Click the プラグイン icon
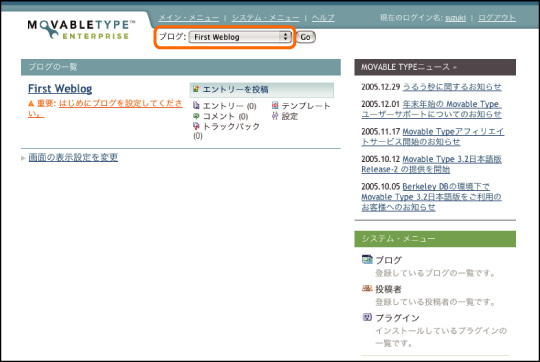Image resolution: width=540 pixels, height=362 pixels. [367, 317]
